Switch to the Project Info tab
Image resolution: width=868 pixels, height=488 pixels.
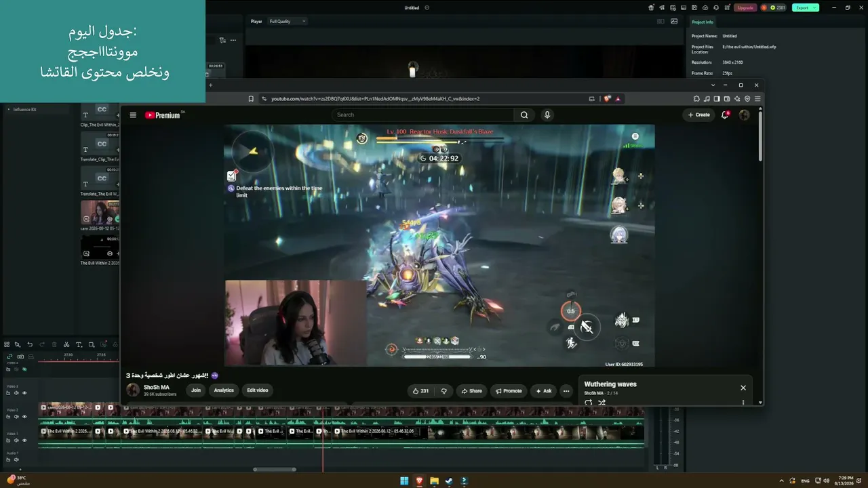(703, 22)
